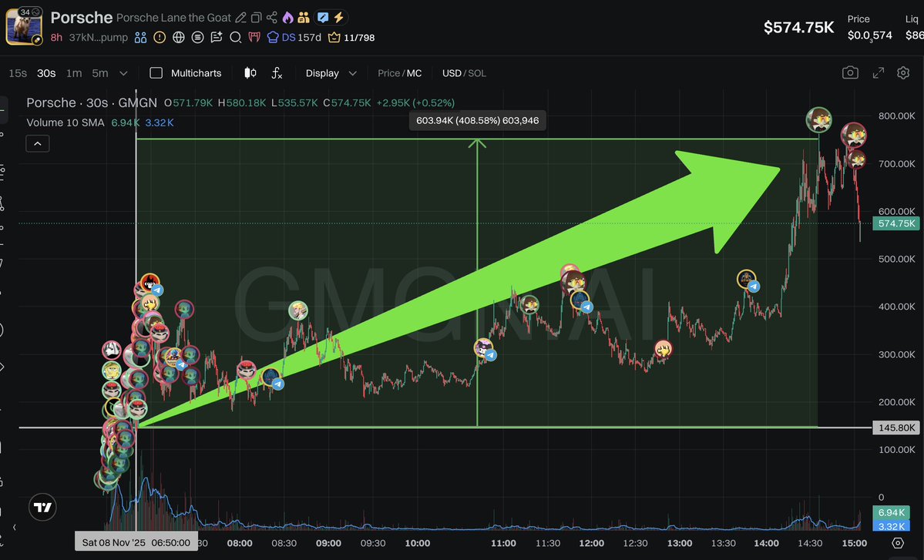This screenshot has height=560, width=924.
Task: Click the yellow lightning bolt icon
Action: click(x=339, y=18)
